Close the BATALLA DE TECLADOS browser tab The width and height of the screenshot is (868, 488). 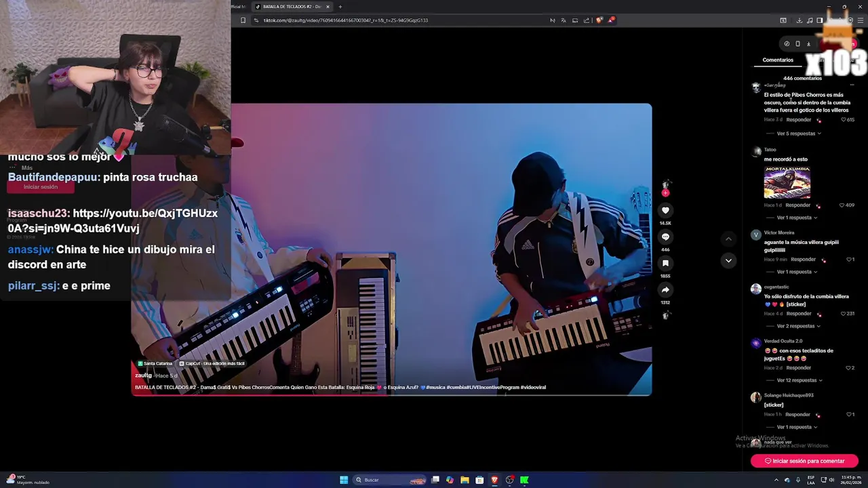point(328,7)
